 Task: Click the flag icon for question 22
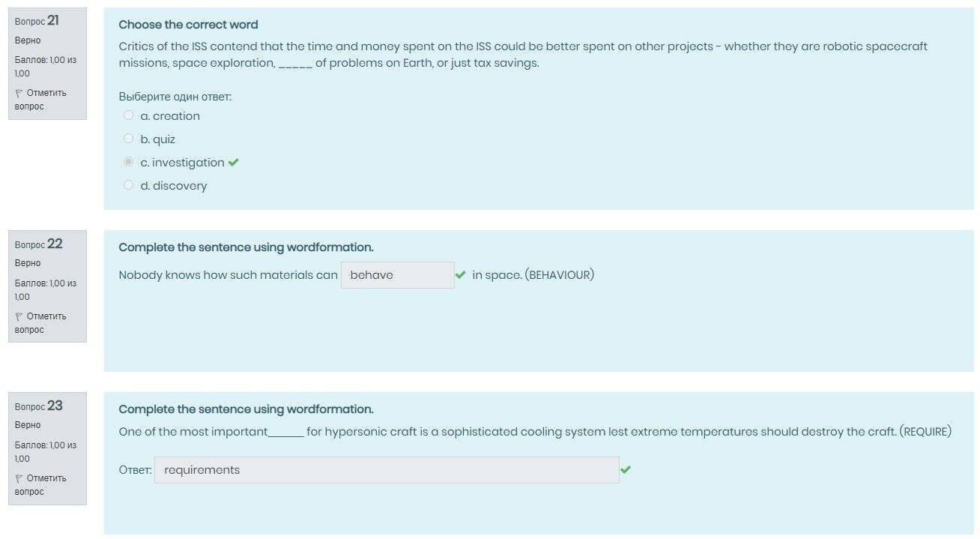coord(19,316)
